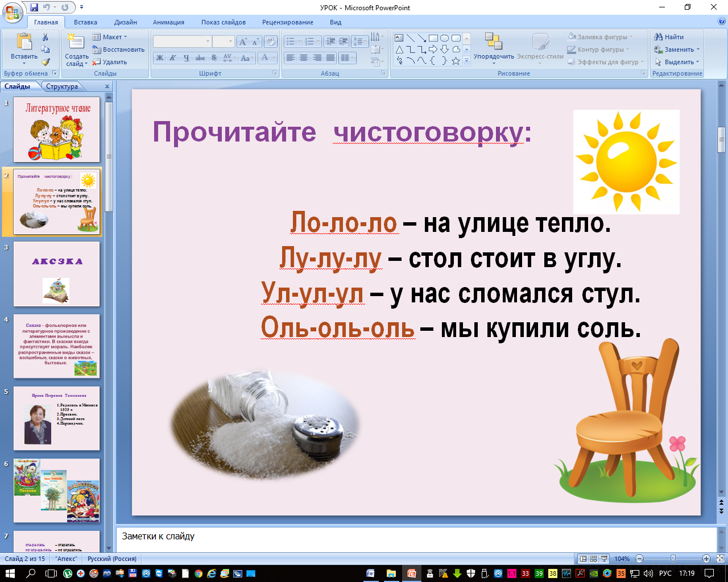Click the Удалить (Delete) slide button
The width and height of the screenshot is (728, 582).
[110, 62]
